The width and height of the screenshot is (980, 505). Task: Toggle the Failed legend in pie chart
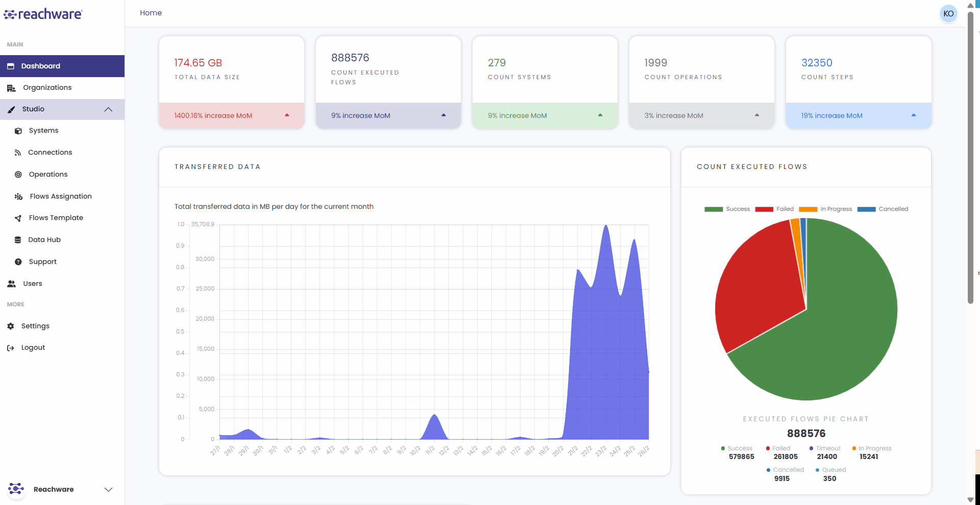click(774, 209)
